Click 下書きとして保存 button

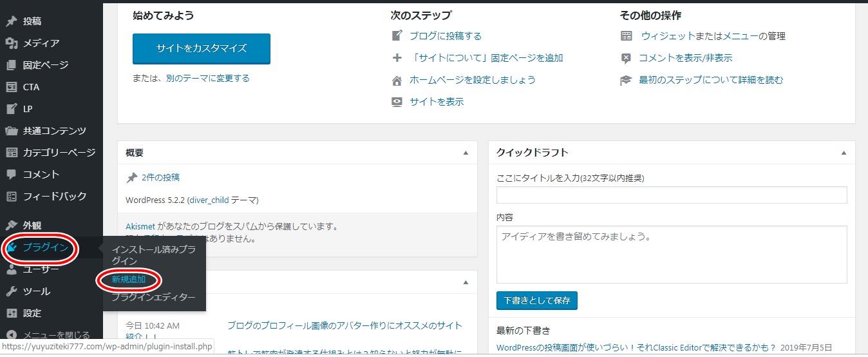(537, 301)
